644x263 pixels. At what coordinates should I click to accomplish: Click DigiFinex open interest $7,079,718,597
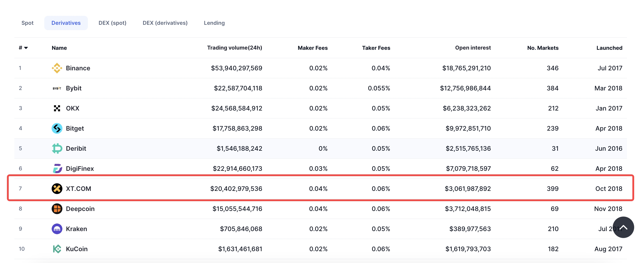tap(468, 169)
